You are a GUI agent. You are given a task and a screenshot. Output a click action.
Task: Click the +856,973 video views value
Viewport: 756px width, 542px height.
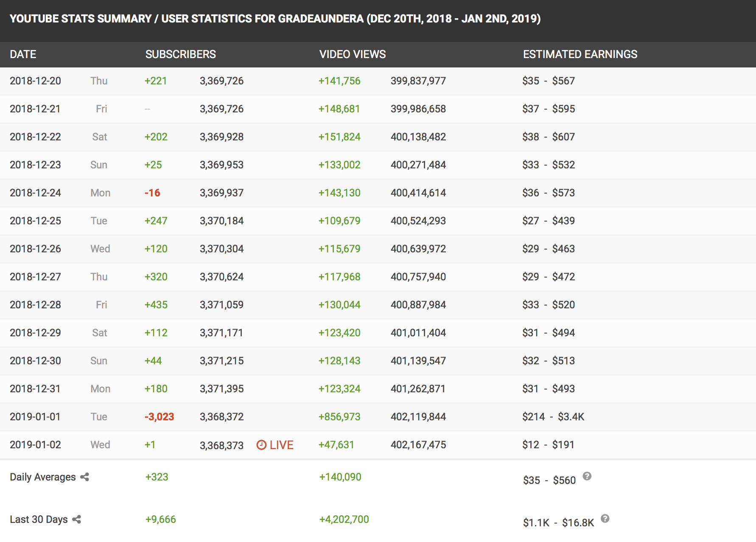[339, 417]
